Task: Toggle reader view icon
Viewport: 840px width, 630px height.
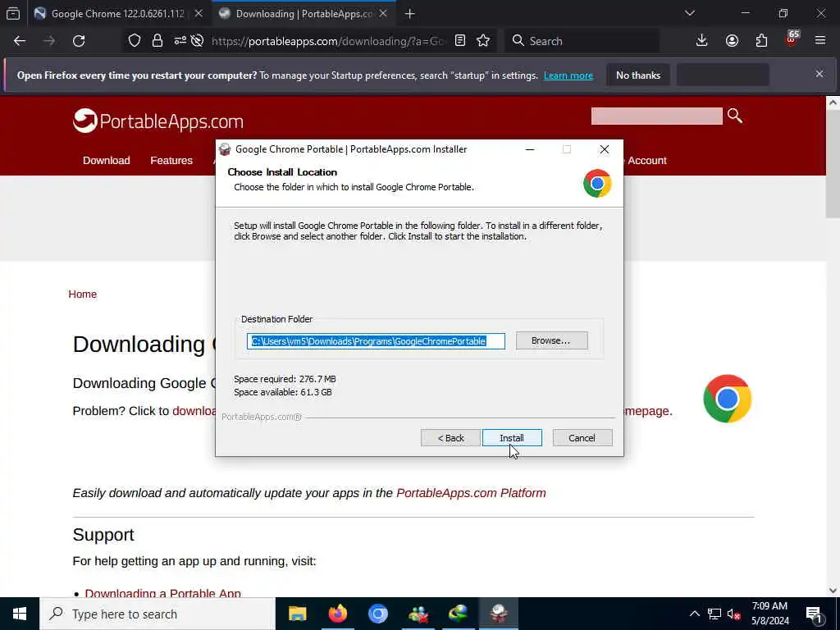Action: point(459,41)
